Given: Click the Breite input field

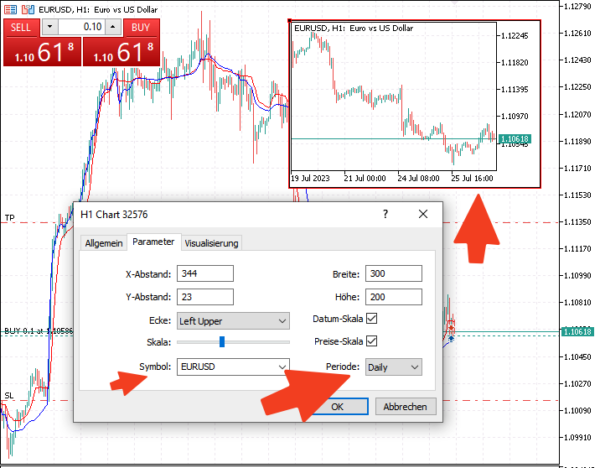Looking at the screenshot, I should (394, 274).
